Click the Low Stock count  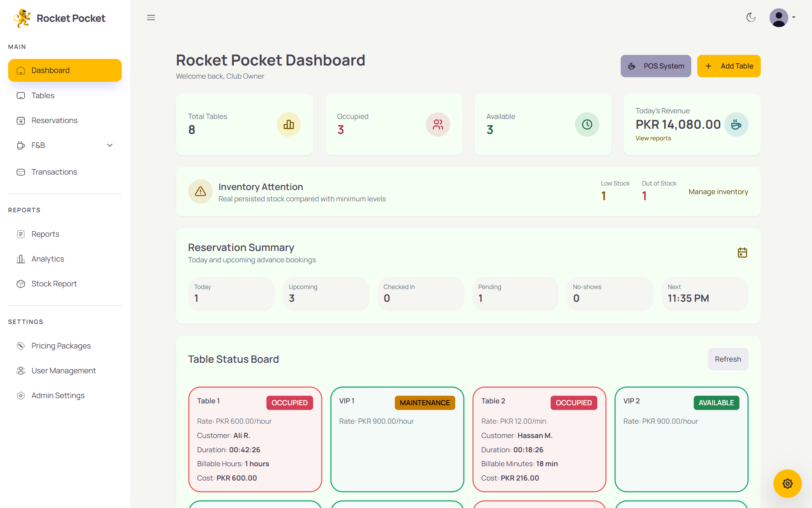(x=603, y=196)
